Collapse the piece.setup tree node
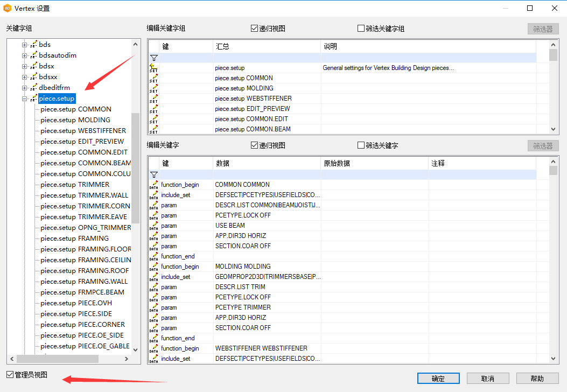567x392 pixels. coord(24,99)
